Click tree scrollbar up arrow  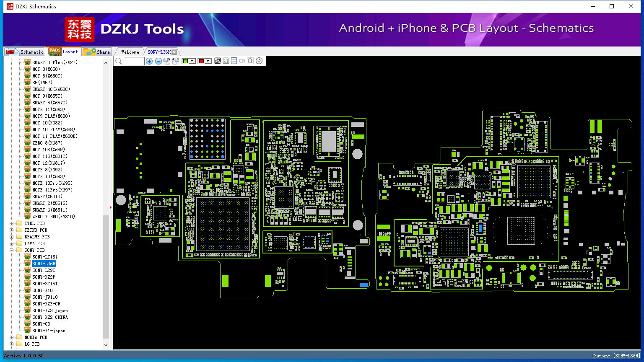click(106, 63)
